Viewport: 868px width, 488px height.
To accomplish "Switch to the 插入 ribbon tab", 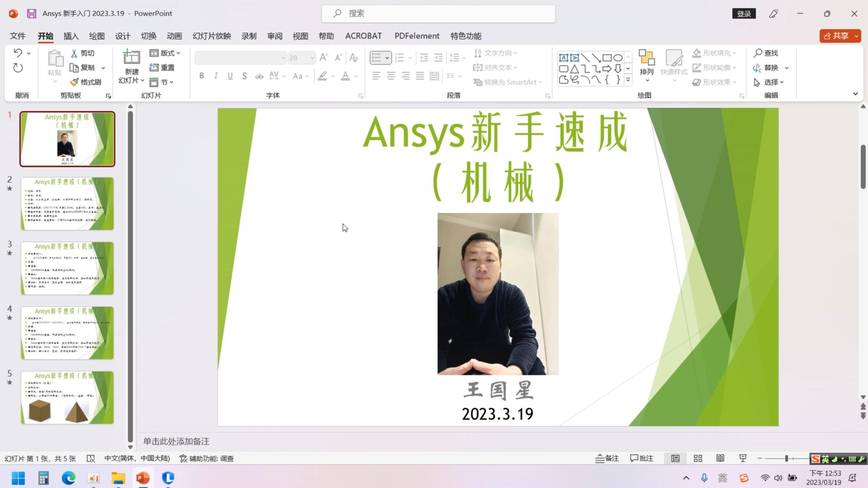I will [x=71, y=36].
